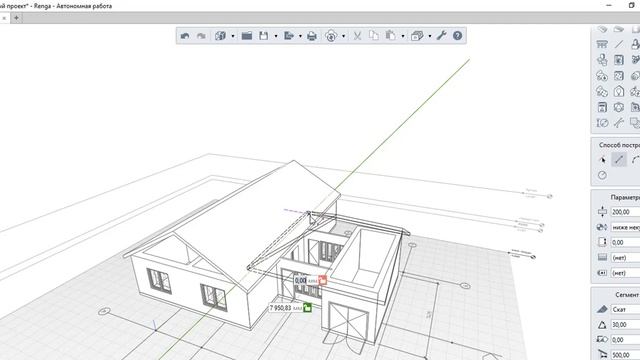The height and width of the screenshot is (360, 640).
Task: Click the stacked windows icon in toolbar
Action: [417, 36]
